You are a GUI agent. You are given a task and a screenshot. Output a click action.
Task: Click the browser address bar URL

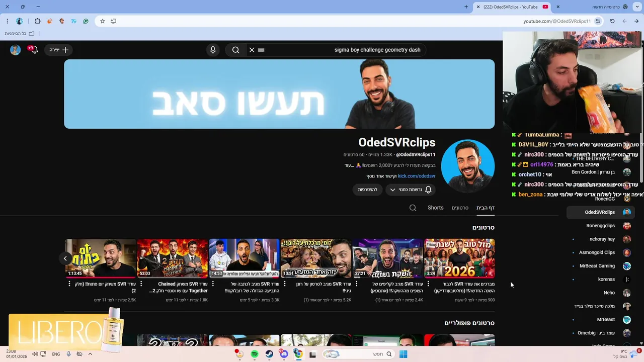click(557, 21)
